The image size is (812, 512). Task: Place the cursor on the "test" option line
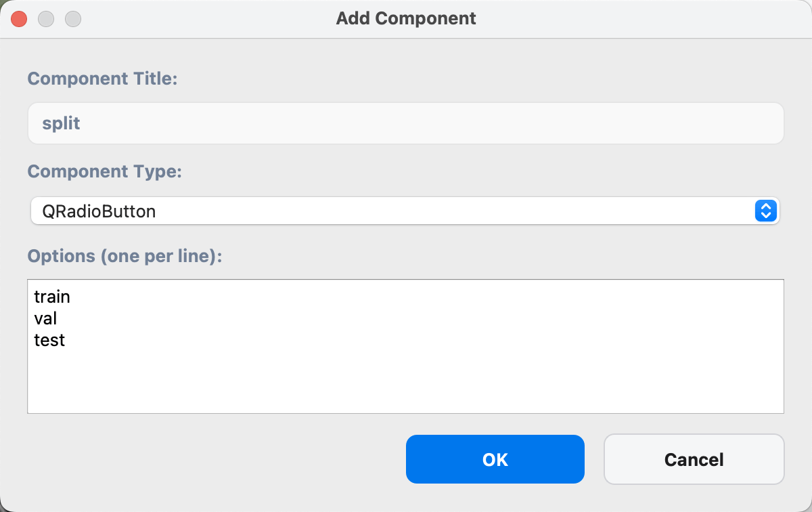(x=49, y=340)
